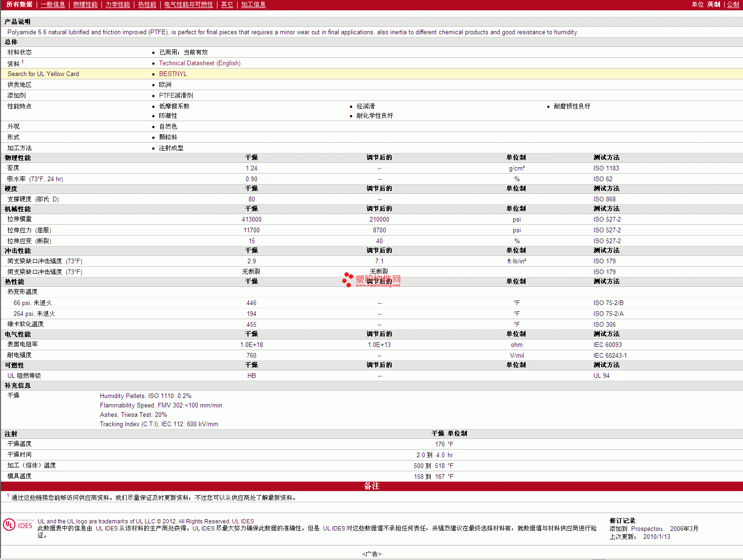Click the Shore D hardness value 80

click(251, 199)
